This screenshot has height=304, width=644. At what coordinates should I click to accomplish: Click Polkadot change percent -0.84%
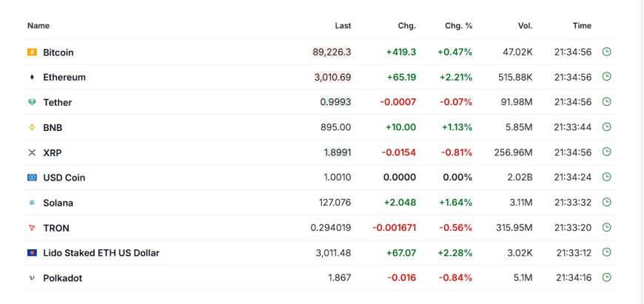click(455, 278)
